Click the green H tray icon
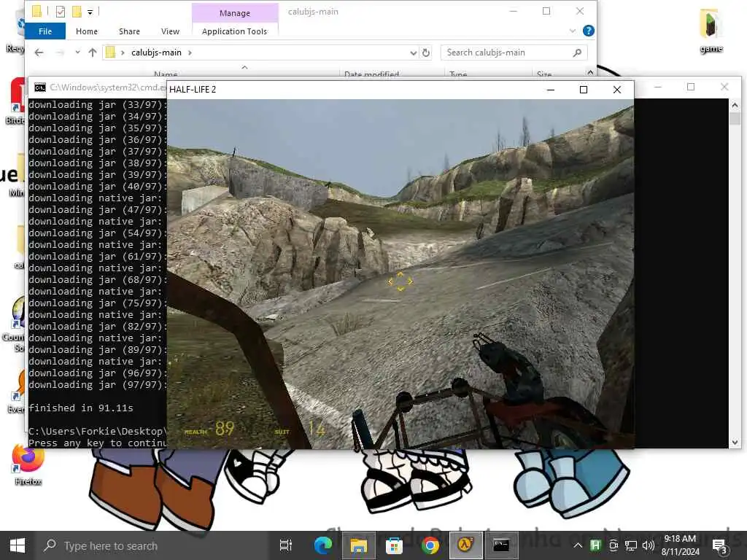Image resolution: width=747 pixels, height=560 pixels. click(x=595, y=545)
